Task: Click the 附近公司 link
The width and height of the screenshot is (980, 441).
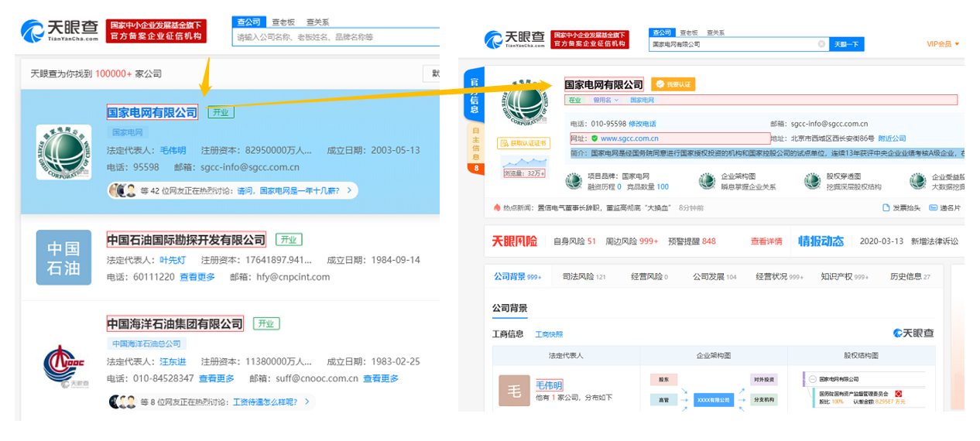Action: pyautogui.click(x=892, y=138)
